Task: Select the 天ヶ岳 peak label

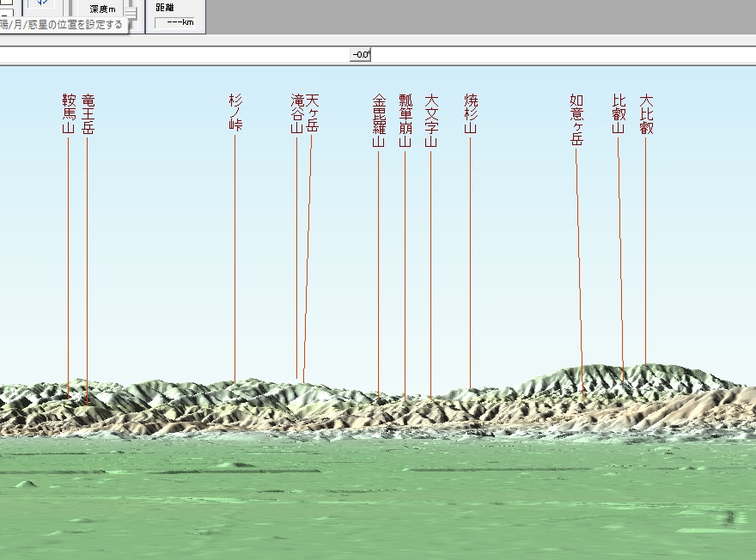Action: [312, 113]
